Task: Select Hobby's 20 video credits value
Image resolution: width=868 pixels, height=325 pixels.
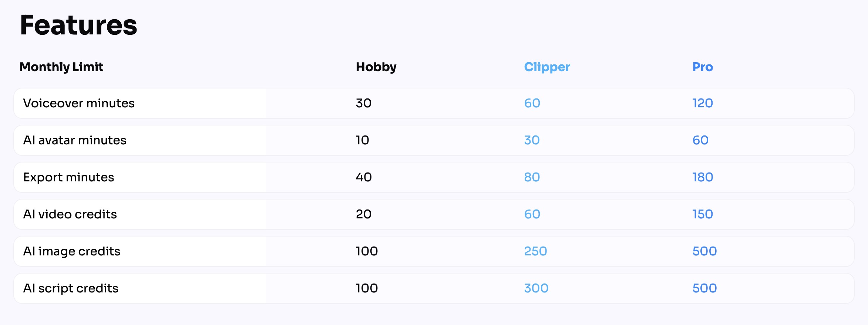Action: (364, 214)
